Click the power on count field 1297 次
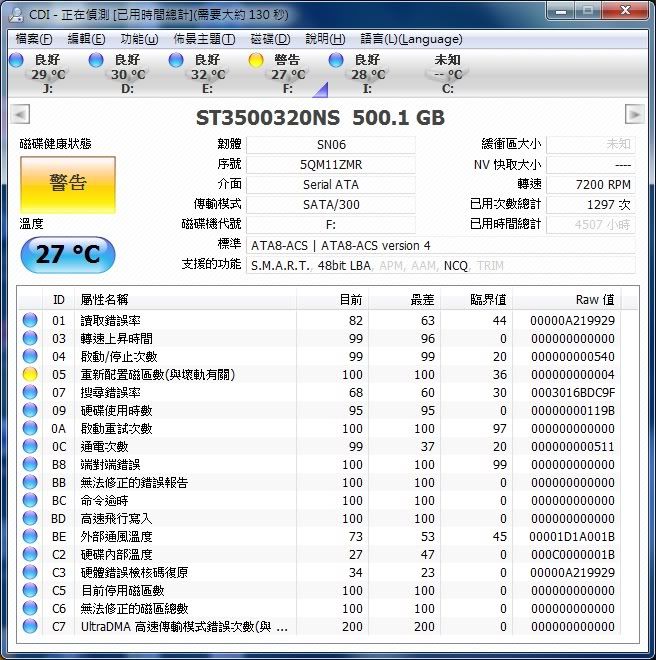The image size is (656, 660). [591, 205]
